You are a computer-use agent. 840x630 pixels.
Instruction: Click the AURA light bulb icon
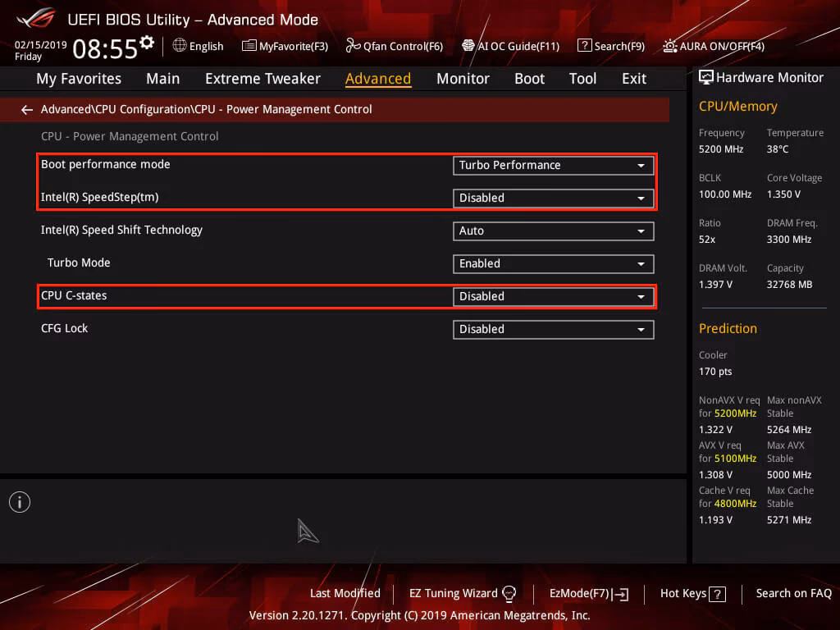click(x=669, y=46)
